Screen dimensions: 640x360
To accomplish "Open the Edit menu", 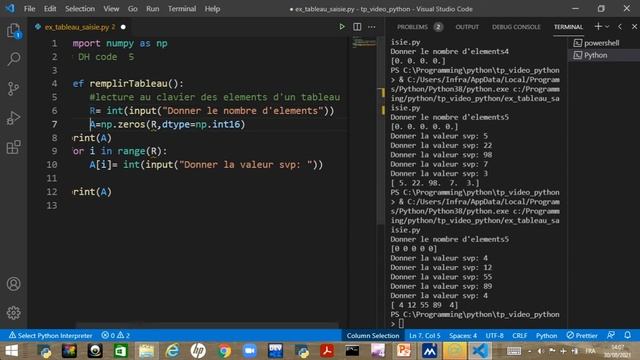I will click(50, 9).
